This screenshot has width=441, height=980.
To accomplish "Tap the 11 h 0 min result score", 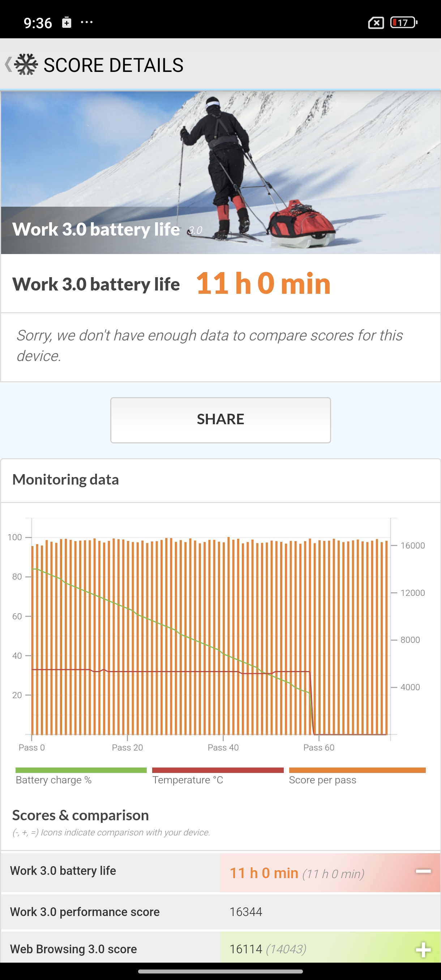I will point(263,283).
